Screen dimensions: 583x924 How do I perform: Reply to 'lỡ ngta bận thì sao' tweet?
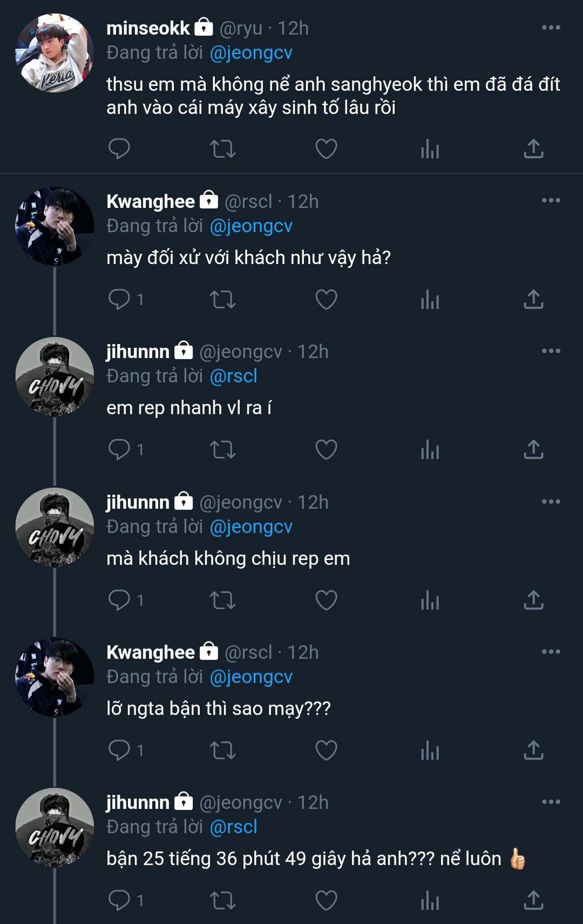point(119,750)
